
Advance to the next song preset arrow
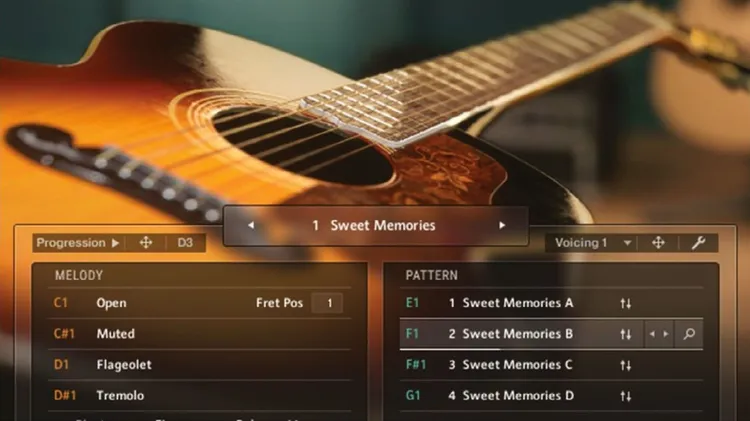tap(502, 225)
